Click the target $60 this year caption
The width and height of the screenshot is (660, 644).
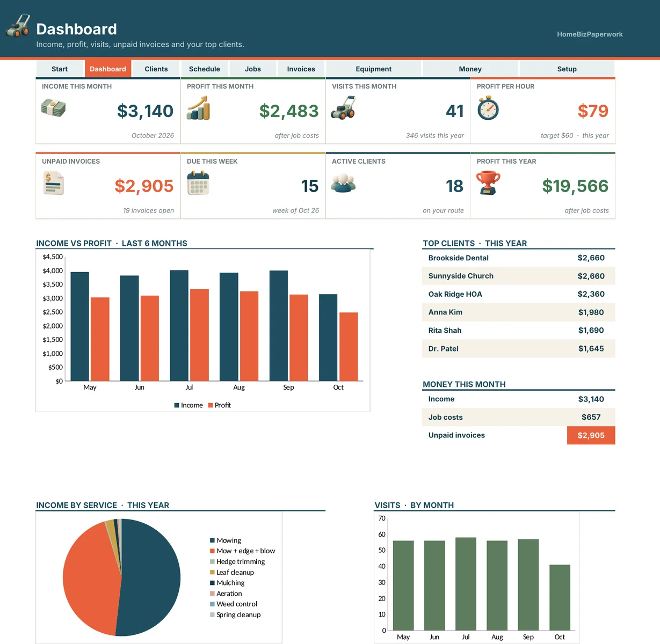pos(575,135)
